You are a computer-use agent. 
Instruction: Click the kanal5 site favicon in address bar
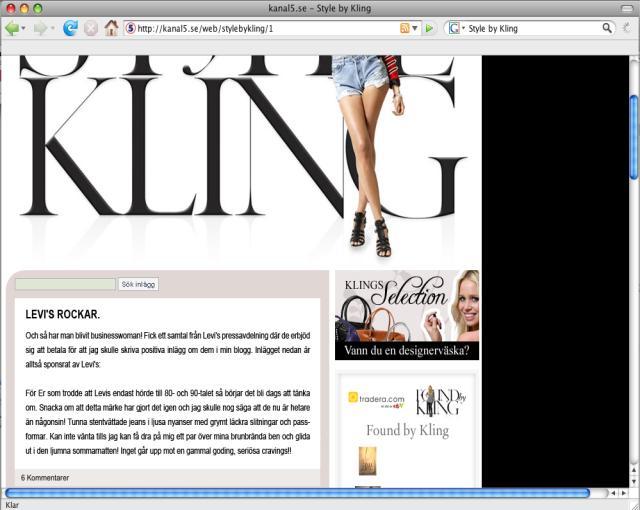[130, 28]
